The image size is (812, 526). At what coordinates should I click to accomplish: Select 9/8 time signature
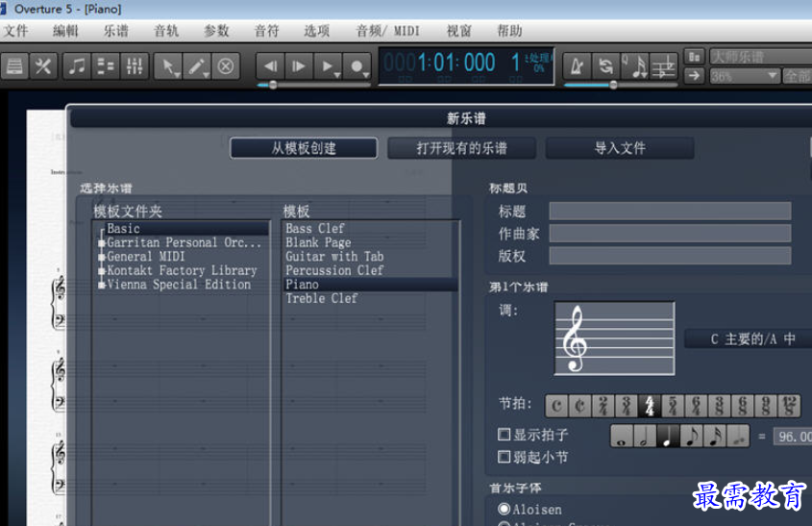(x=766, y=406)
